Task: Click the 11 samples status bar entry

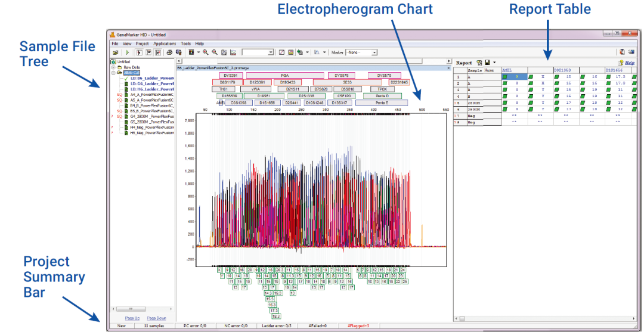Action: 154,326
